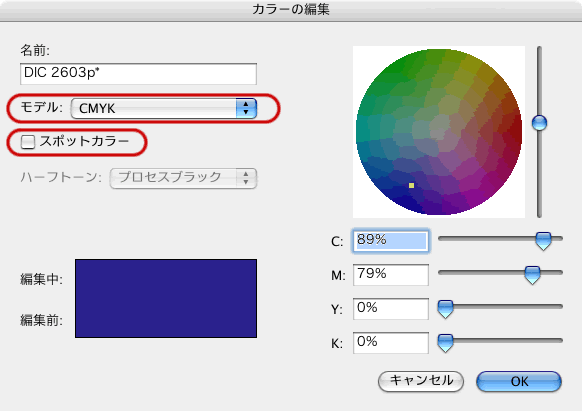
Task: Click the 名前 field with DIC 2603p
Action: (138, 74)
